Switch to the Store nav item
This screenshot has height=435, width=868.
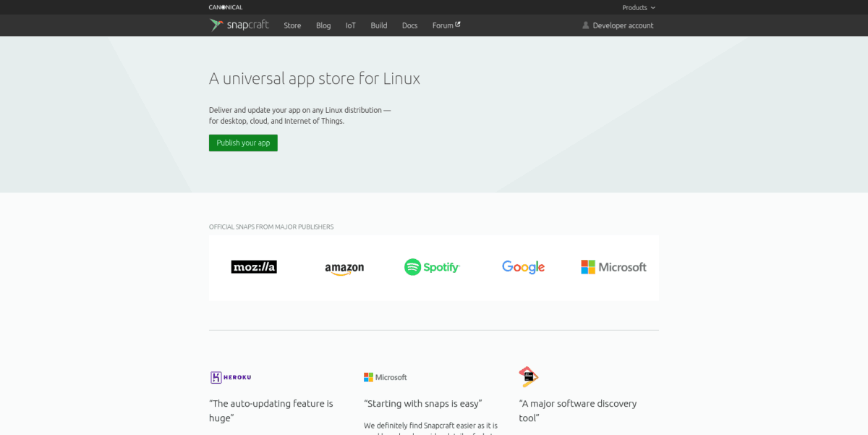[292, 25]
